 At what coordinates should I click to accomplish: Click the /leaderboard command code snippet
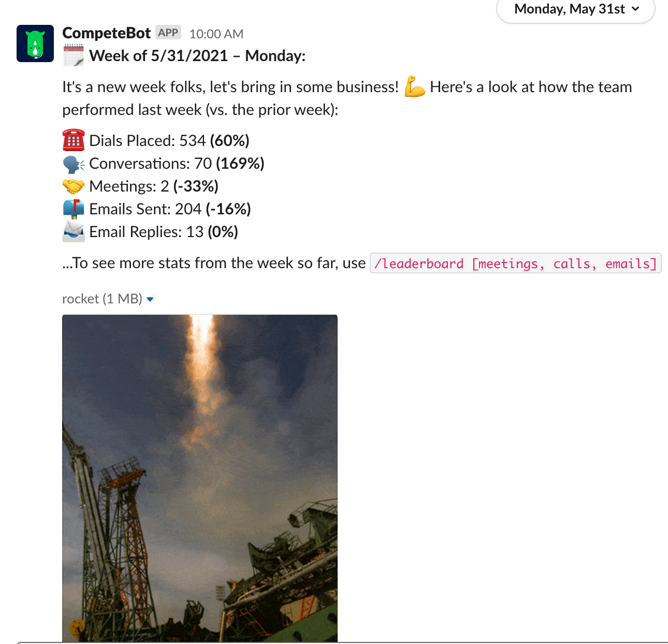click(x=516, y=264)
